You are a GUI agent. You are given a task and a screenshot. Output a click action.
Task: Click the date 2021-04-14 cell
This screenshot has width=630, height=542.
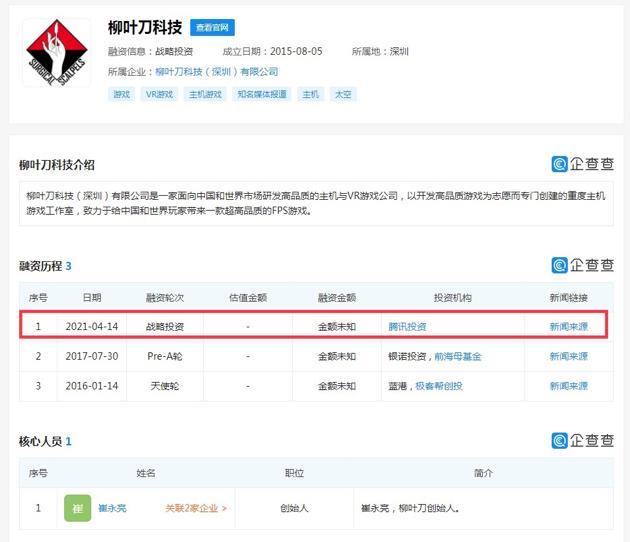tap(92, 327)
